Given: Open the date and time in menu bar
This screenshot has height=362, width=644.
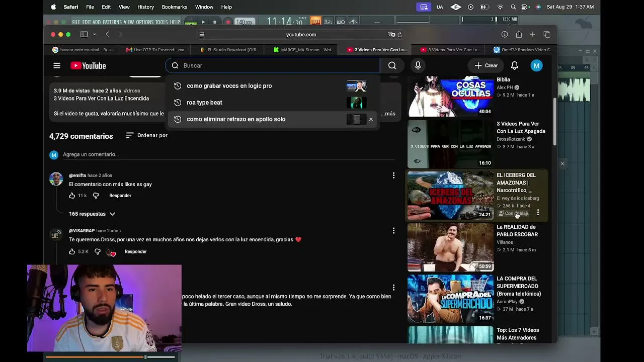Looking at the screenshot, I should coord(570,7).
